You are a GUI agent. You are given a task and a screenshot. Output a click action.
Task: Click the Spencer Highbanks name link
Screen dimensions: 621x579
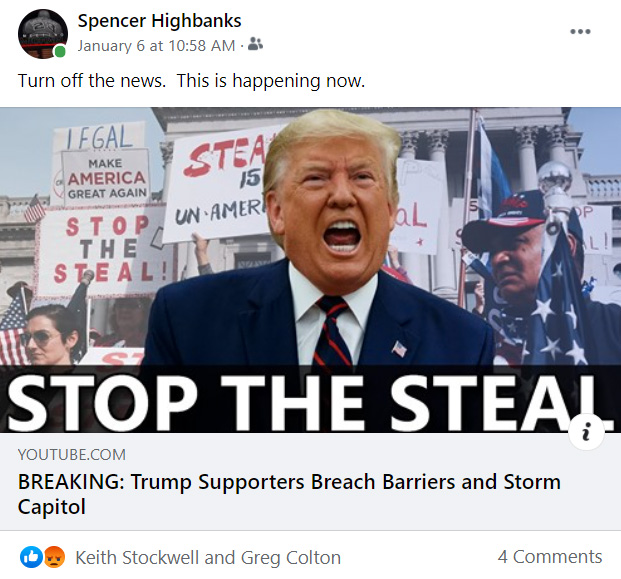pos(159,21)
